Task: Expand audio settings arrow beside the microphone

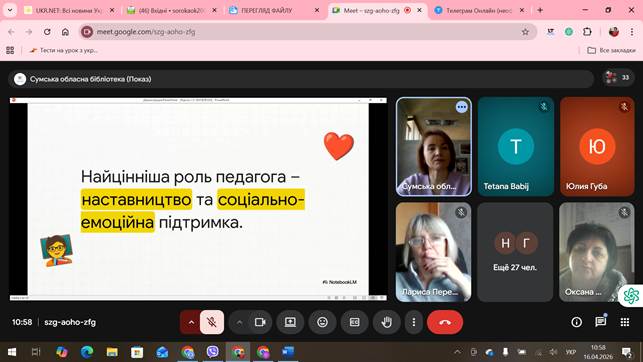Action: [x=191, y=322]
